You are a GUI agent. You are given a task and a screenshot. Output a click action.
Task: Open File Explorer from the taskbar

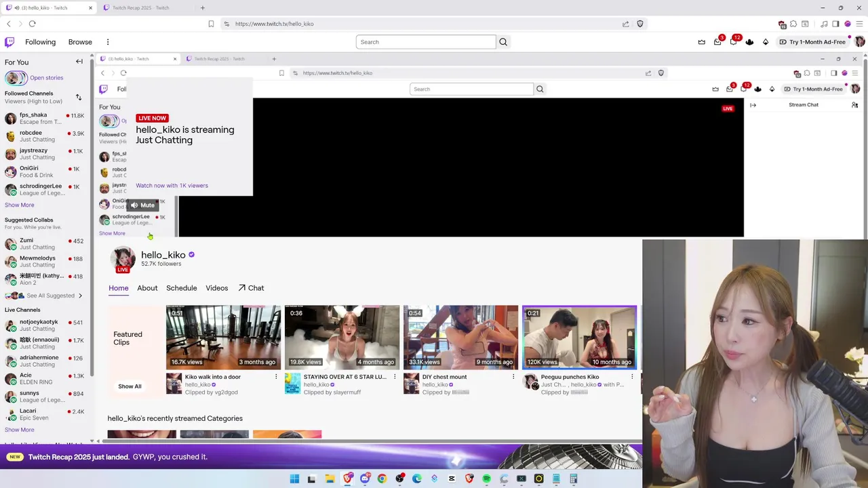pos(330,479)
